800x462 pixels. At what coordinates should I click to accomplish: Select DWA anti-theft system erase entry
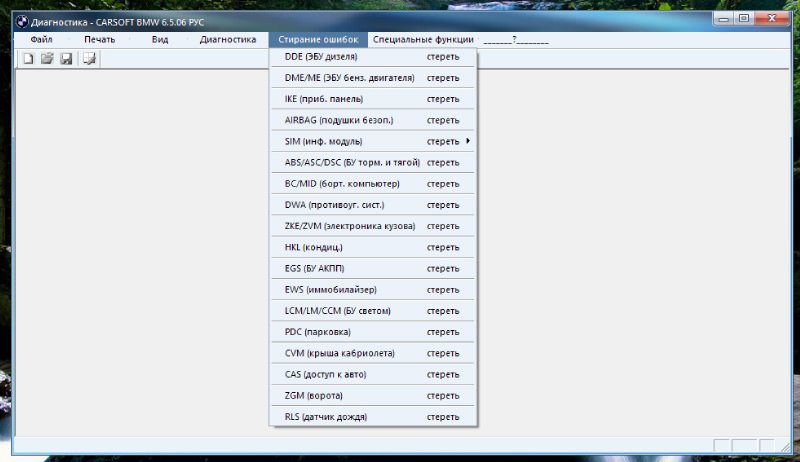tap(373, 205)
